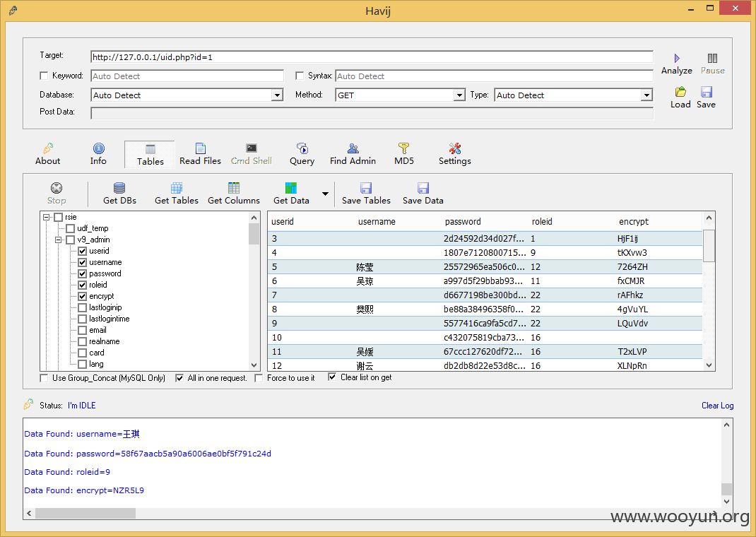
Task: Open the Type dropdown
Action: (x=646, y=95)
